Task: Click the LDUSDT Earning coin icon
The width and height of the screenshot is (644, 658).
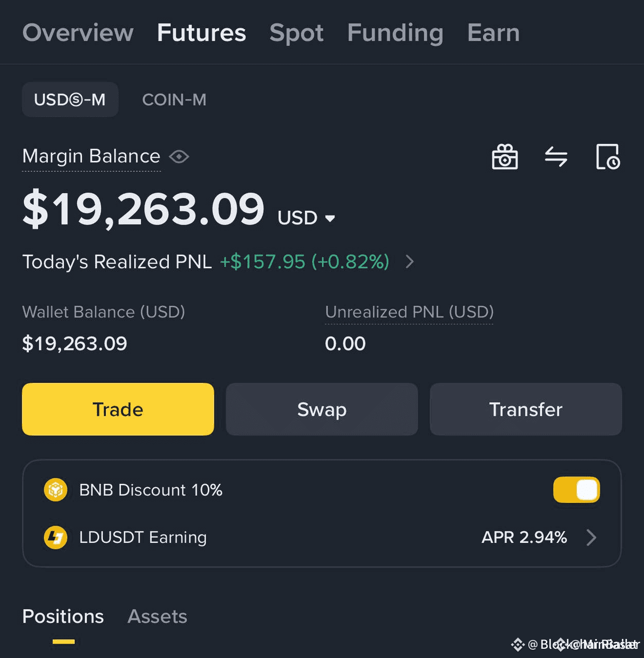Action: 56,538
